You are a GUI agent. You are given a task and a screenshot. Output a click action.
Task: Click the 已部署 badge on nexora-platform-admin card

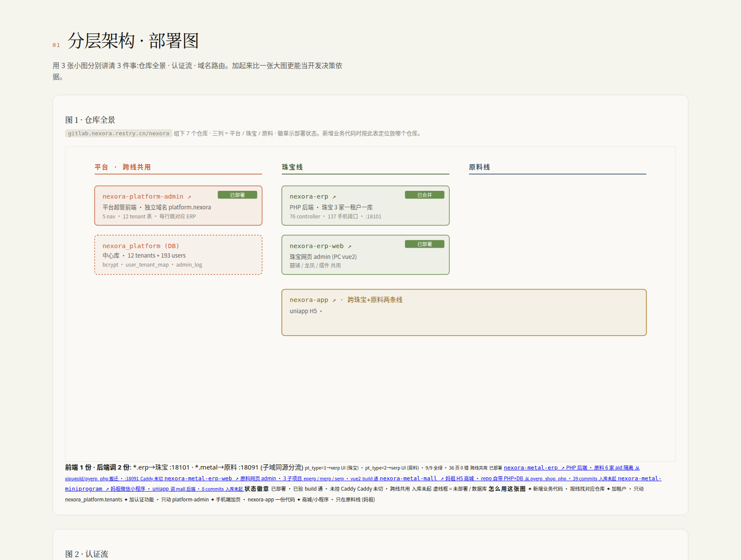(237, 195)
